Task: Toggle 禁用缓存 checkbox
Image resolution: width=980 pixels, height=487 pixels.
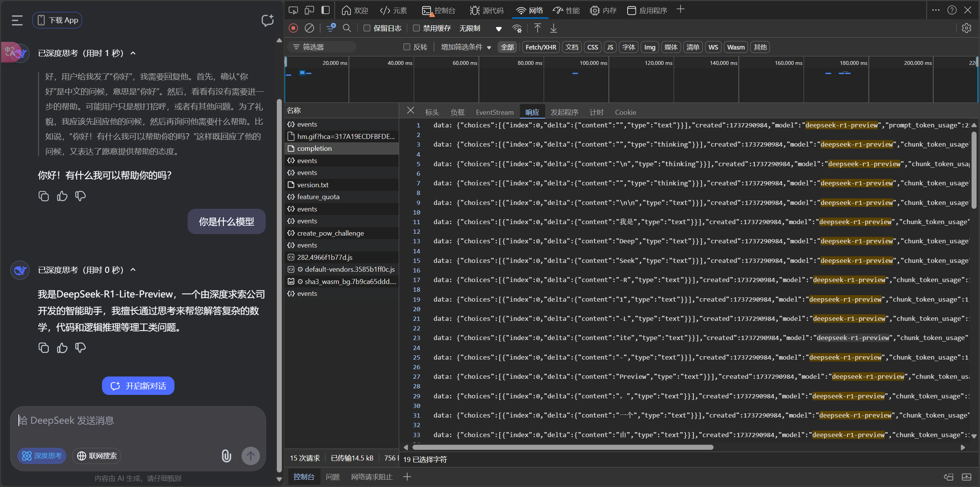Action: (416, 28)
